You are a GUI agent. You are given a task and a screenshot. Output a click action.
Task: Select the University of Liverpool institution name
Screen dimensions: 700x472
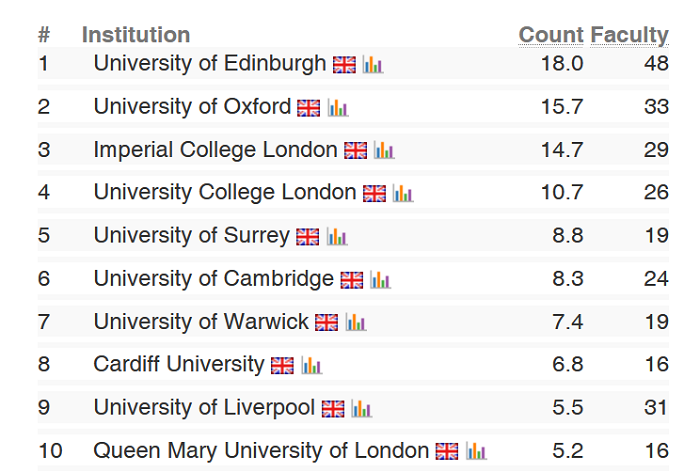tap(204, 408)
